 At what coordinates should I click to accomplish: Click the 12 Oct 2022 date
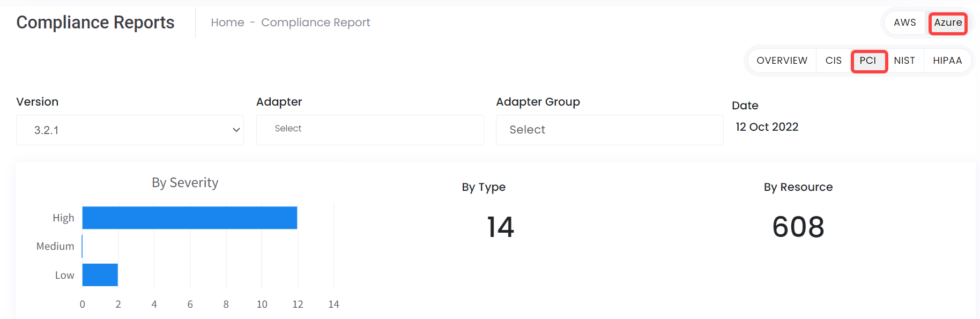coord(767,127)
